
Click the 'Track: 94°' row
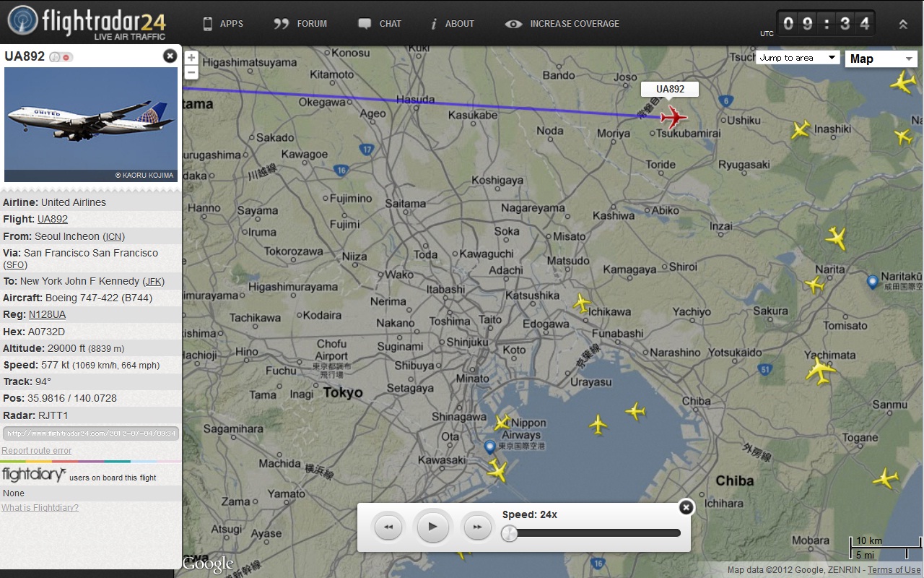click(91, 381)
